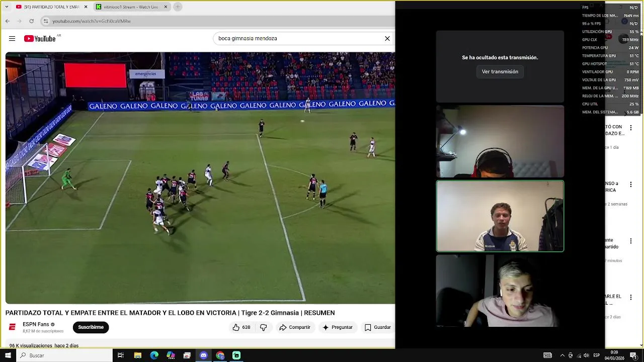Clear the YouTube search query with X
Screen dimensions: 644x362
click(x=387, y=38)
